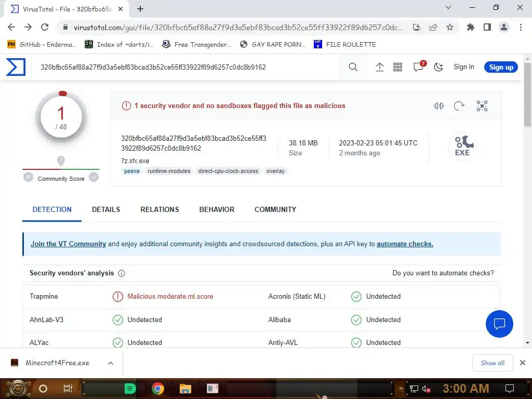This screenshot has width=532, height=399.
Task: Click the browser forward arrow
Action: pos(28,27)
